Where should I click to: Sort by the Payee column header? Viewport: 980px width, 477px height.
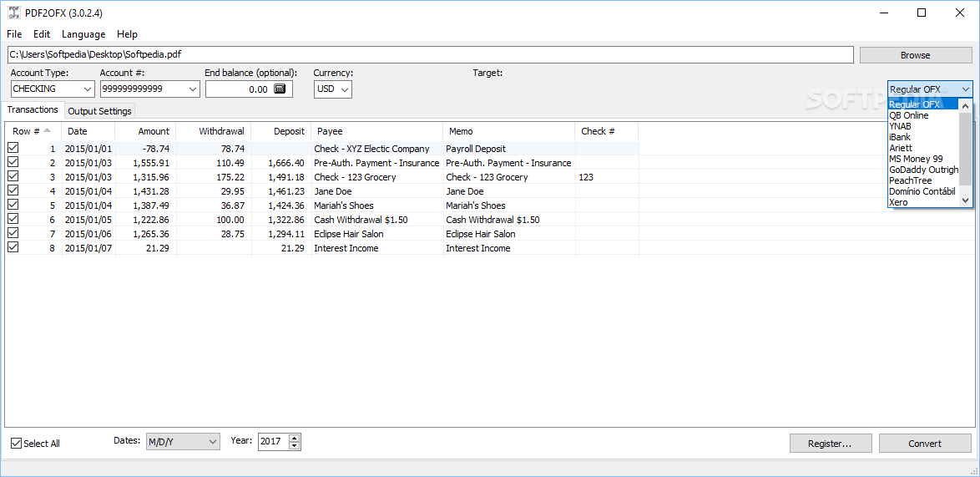click(376, 131)
